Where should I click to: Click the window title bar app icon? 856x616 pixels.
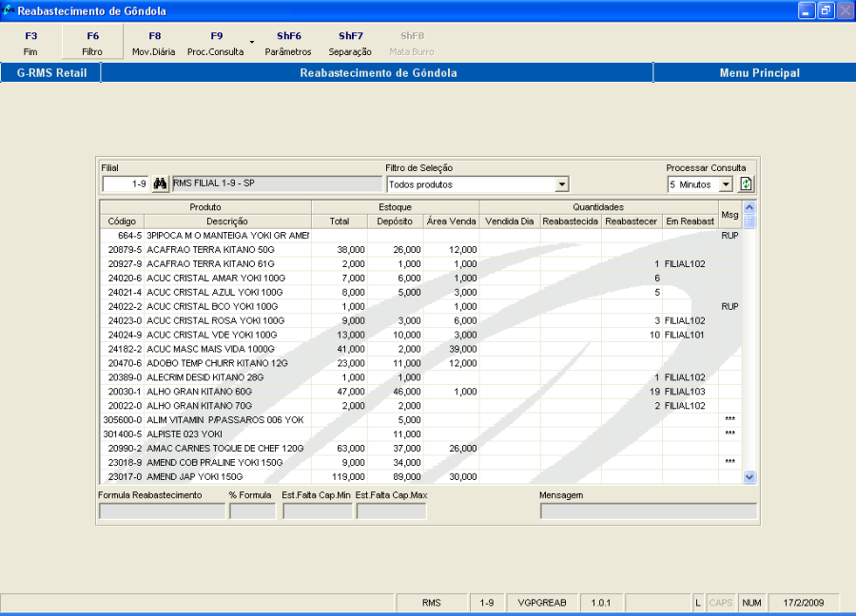[8, 10]
